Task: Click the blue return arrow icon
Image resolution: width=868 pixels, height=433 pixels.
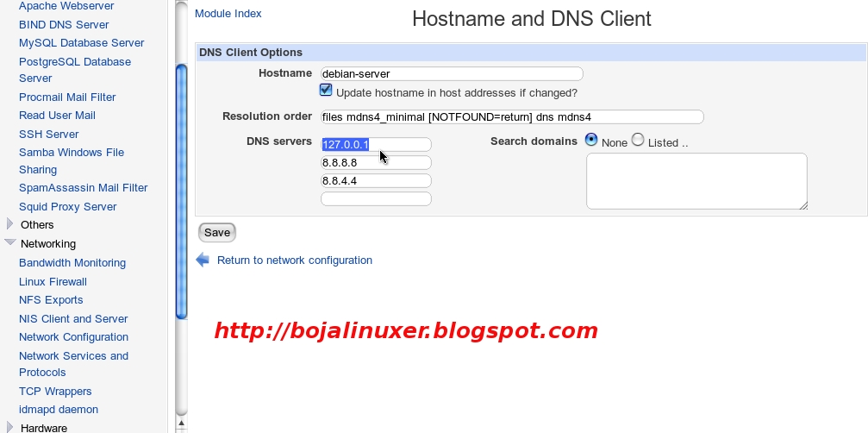Action: (x=203, y=260)
